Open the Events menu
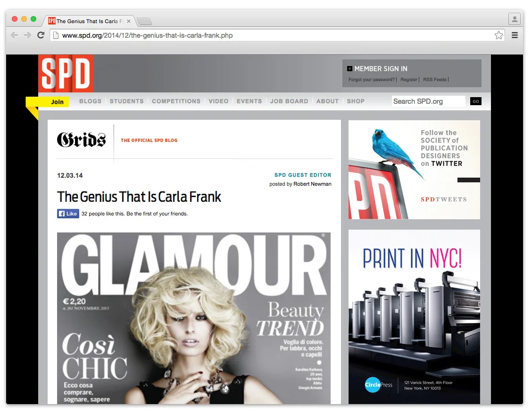Viewport: 532px width, 414px height. [x=249, y=101]
